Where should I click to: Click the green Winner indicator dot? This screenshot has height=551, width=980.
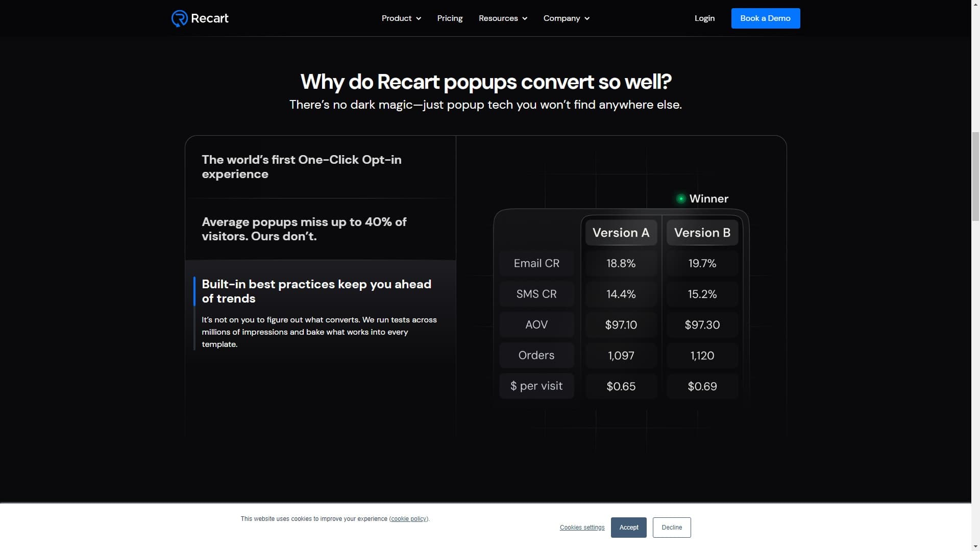coord(680,198)
